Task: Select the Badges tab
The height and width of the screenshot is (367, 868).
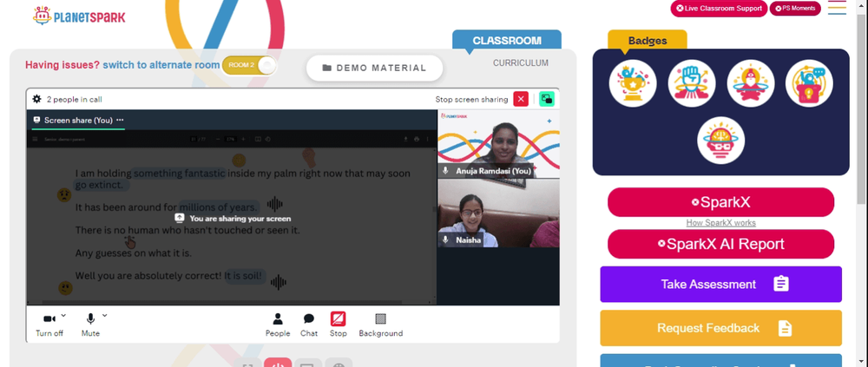Action: point(648,41)
